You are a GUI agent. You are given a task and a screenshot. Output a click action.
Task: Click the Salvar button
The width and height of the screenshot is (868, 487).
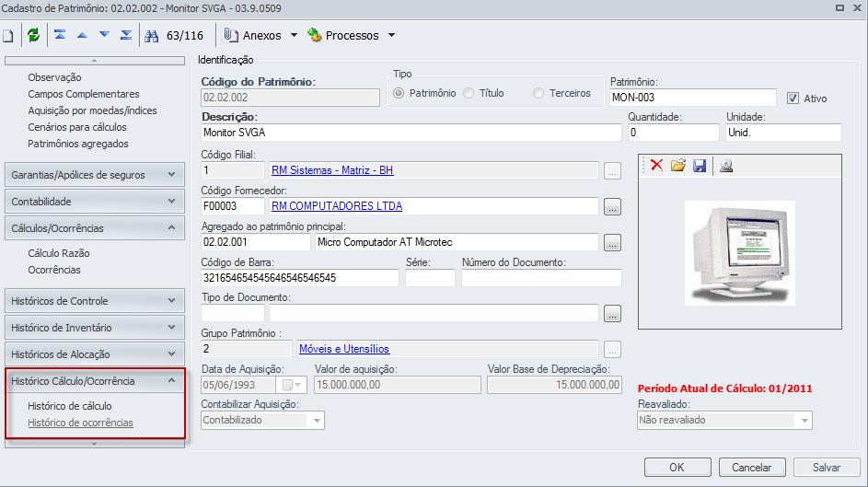click(x=827, y=468)
